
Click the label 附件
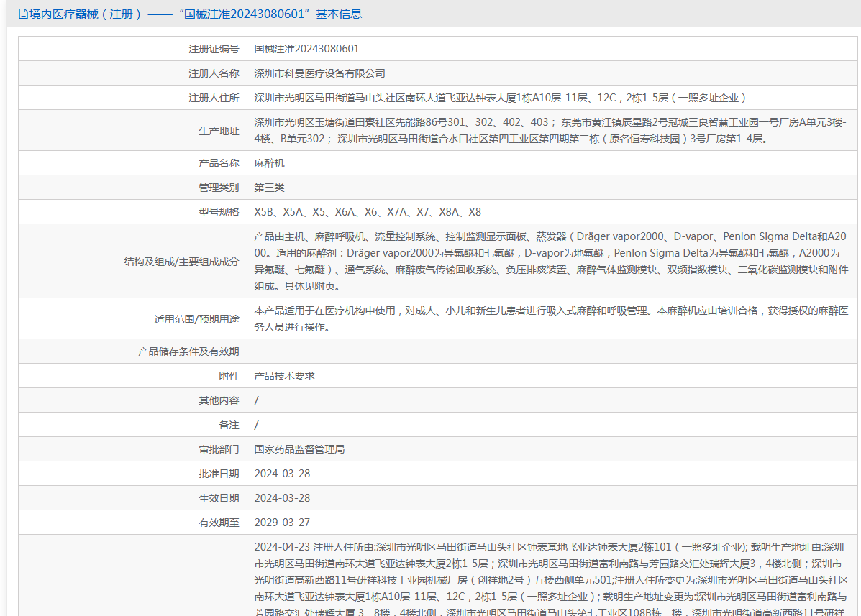point(229,376)
